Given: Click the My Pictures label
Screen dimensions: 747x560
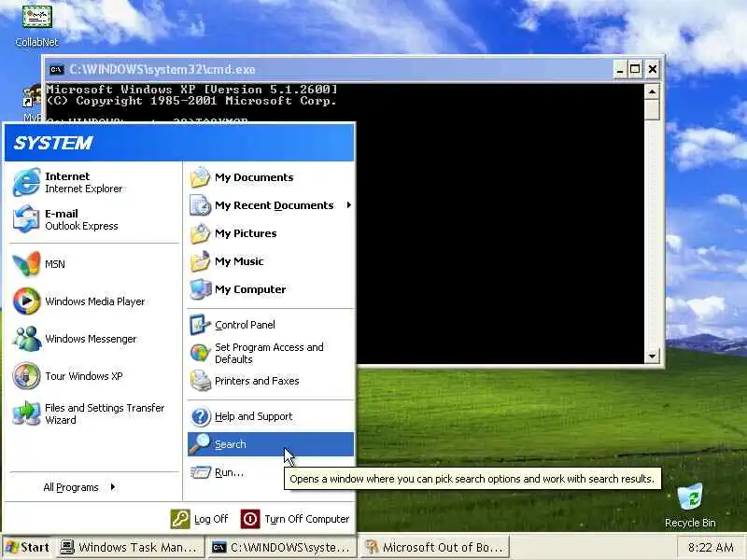Looking at the screenshot, I should 246,233.
